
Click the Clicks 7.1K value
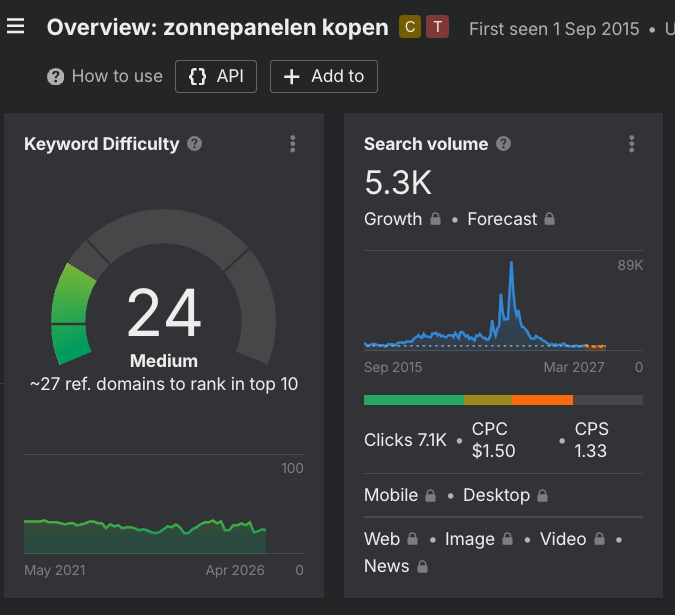coord(406,440)
